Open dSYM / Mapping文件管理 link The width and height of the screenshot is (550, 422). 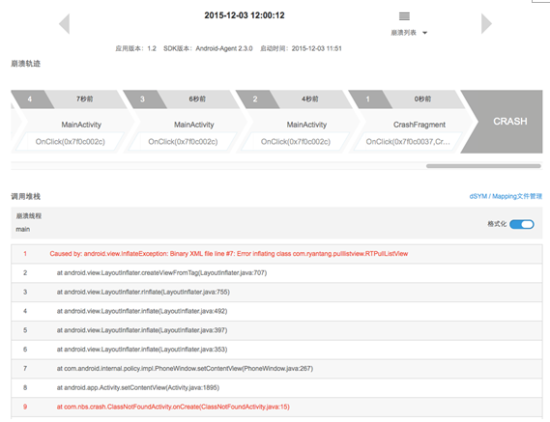tap(505, 196)
